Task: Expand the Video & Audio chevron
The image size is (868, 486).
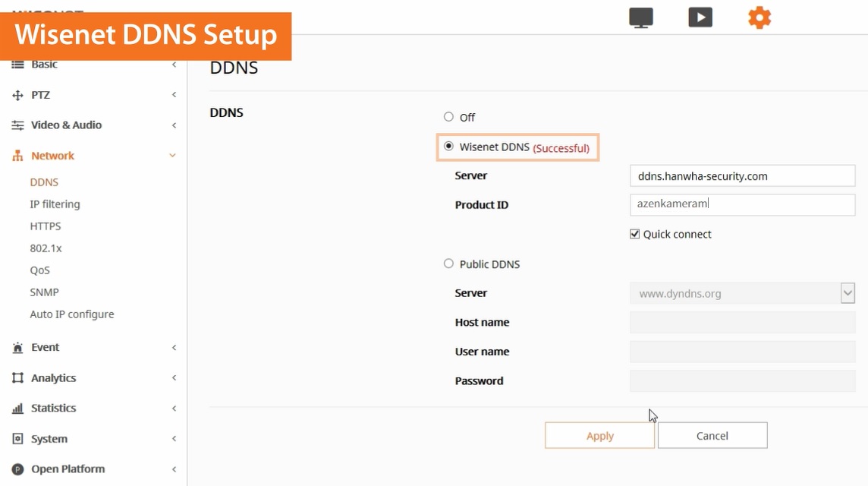Action: 174,125
